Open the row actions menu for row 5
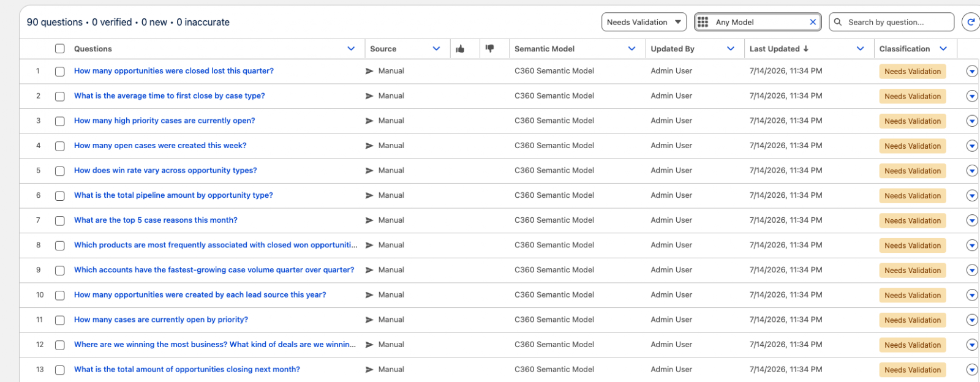 pos(971,171)
